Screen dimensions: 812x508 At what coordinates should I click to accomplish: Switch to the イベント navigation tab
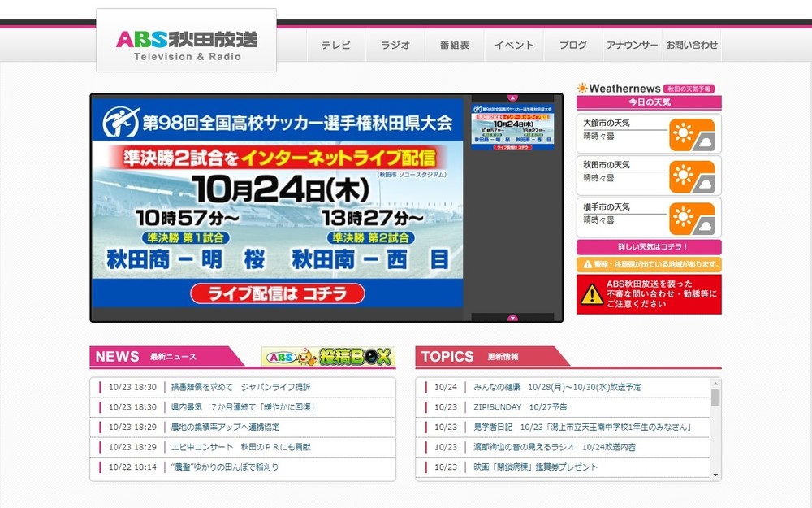(513, 46)
